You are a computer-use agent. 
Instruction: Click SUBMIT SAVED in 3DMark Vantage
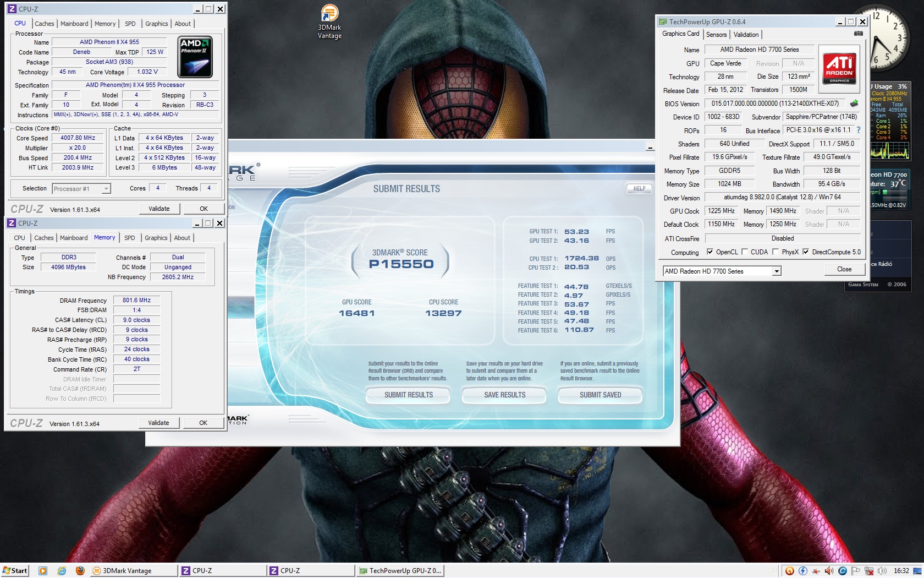point(600,395)
